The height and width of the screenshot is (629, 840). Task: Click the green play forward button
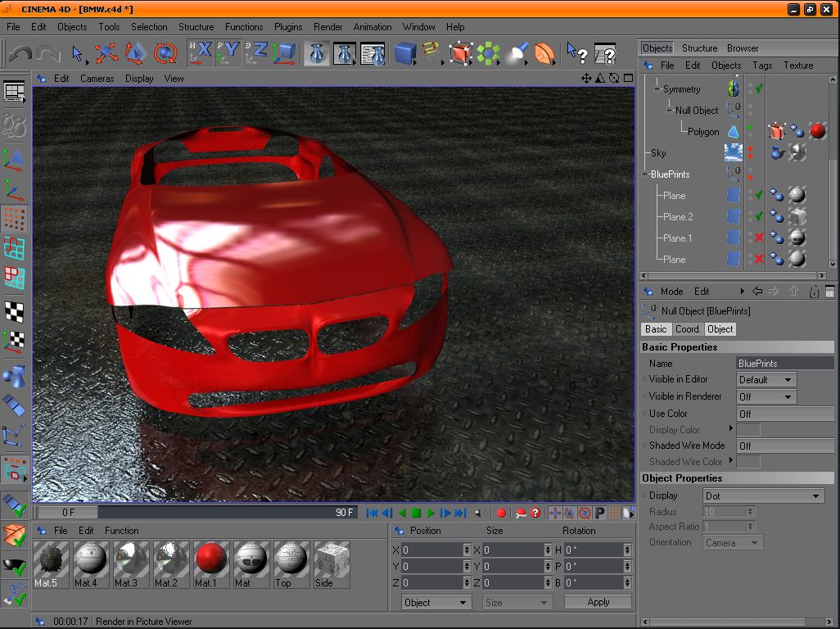(431, 514)
